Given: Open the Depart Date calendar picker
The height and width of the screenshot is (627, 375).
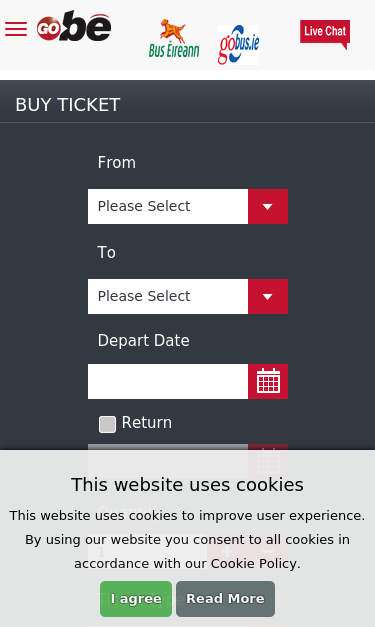Looking at the screenshot, I should coord(268,381).
